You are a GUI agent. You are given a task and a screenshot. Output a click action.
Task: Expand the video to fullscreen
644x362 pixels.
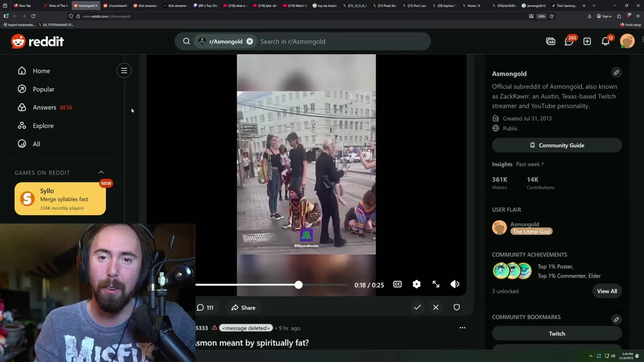pyautogui.click(x=436, y=284)
